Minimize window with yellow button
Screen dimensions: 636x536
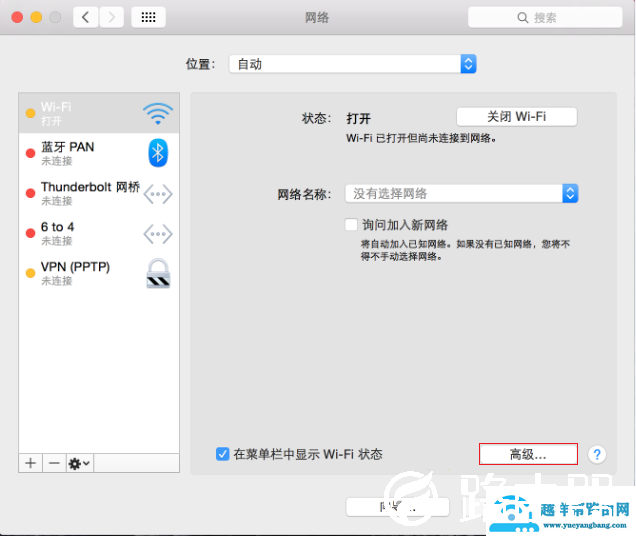36,17
